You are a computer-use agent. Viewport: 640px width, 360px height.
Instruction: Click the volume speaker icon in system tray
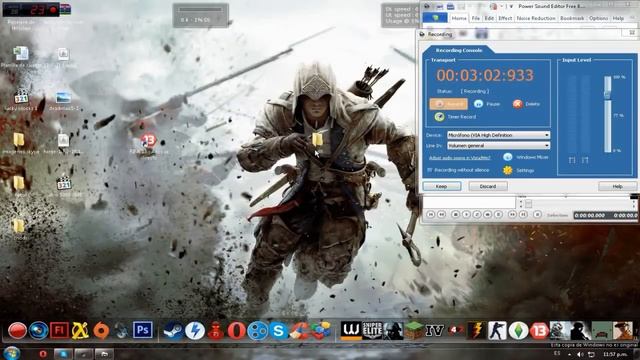point(580,354)
